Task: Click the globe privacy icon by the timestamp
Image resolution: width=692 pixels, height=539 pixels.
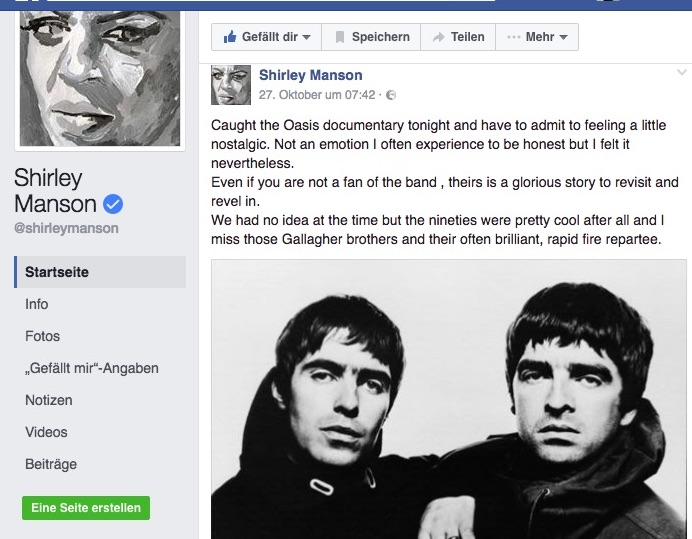Action: pyautogui.click(x=391, y=95)
